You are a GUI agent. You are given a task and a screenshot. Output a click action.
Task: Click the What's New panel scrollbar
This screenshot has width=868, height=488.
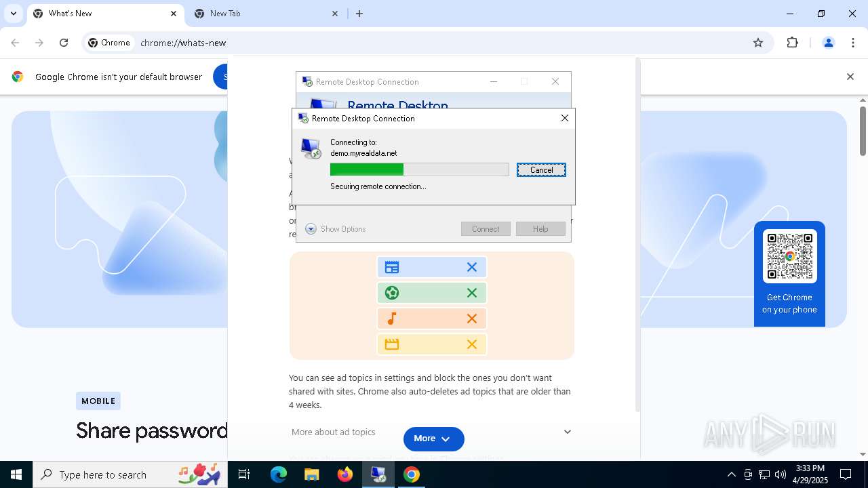click(637, 235)
